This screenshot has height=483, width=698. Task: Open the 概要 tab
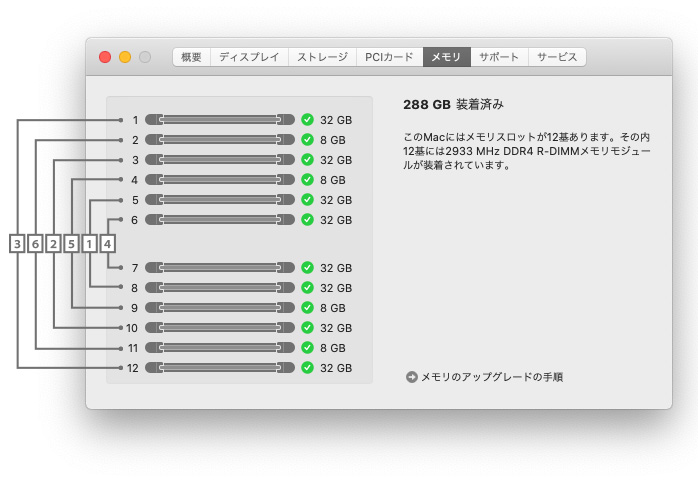point(191,57)
